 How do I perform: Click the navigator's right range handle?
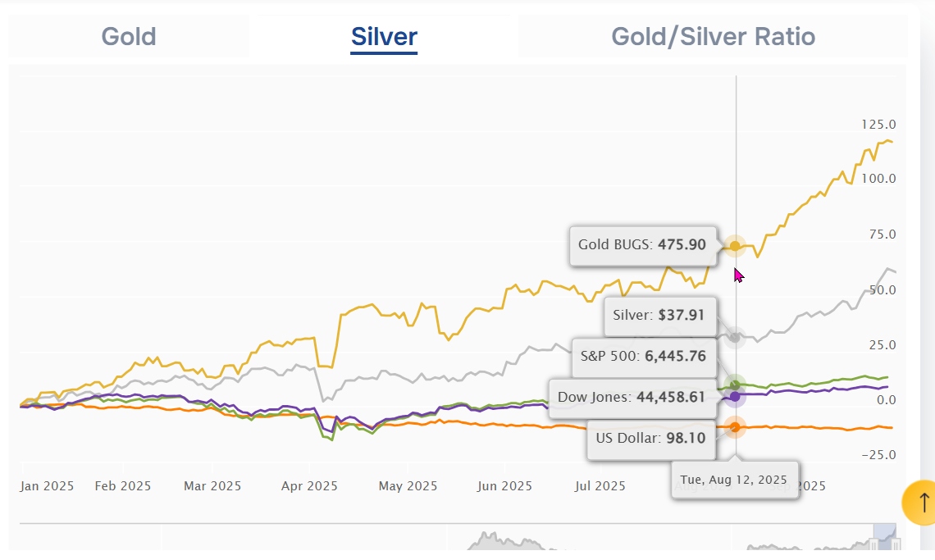(896, 544)
